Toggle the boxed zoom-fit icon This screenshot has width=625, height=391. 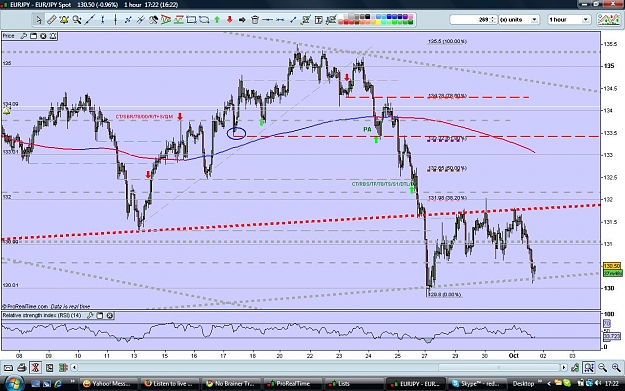(x=589, y=367)
